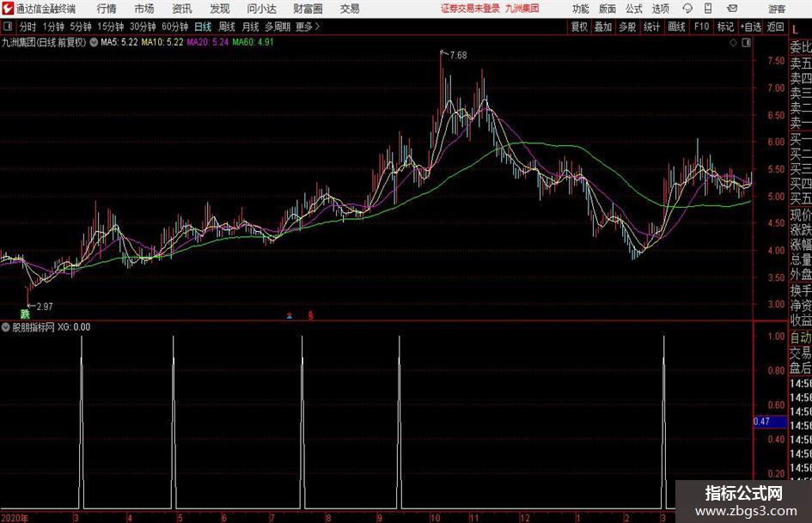Image resolution: width=812 pixels, height=523 pixels.
Task: Click the 统计 statistics toolbar button
Action: coord(652,27)
